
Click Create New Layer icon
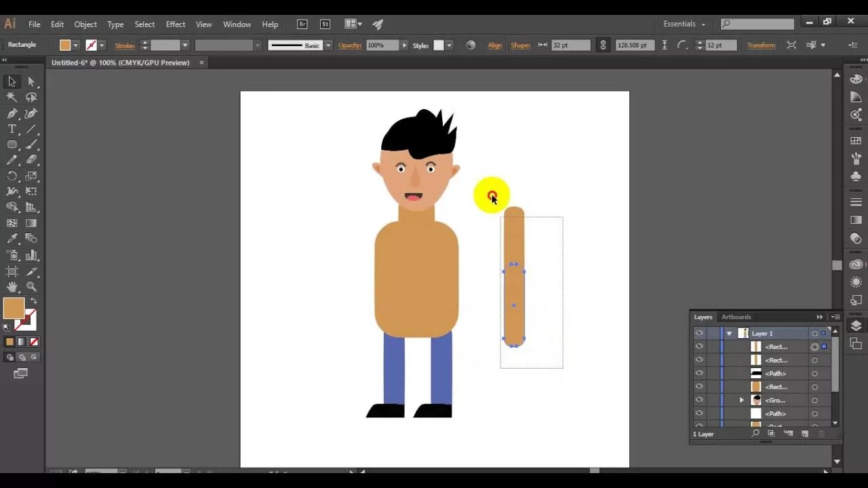804,433
